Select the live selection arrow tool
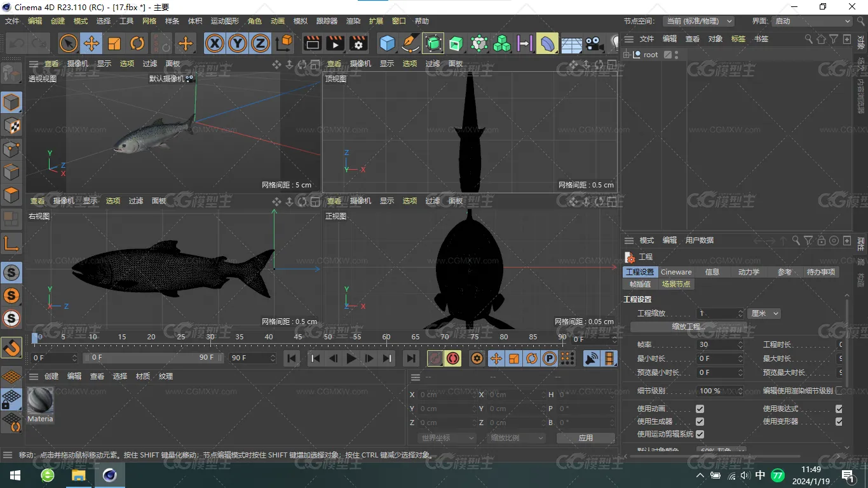The image size is (868, 488). (x=68, y=43)
